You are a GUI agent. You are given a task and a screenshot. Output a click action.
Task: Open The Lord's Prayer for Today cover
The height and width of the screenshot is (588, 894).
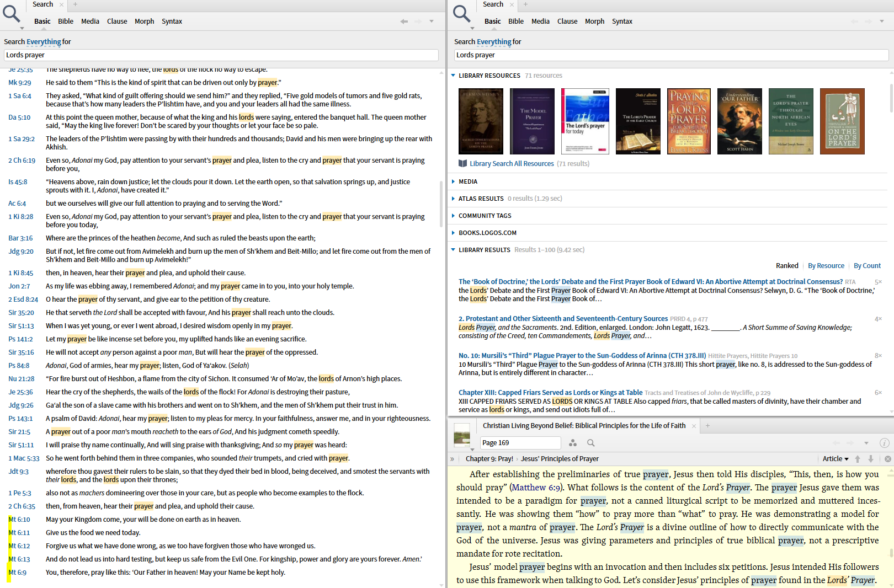[585, 121]
